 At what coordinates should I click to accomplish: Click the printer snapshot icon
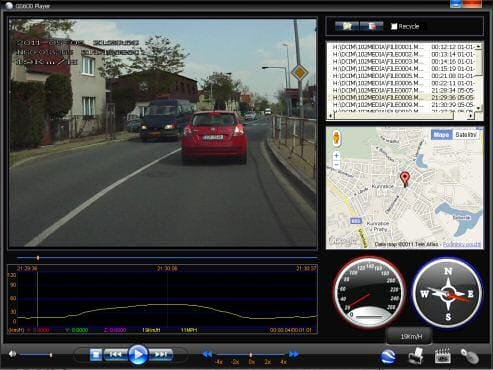click(x=415, y=356)
